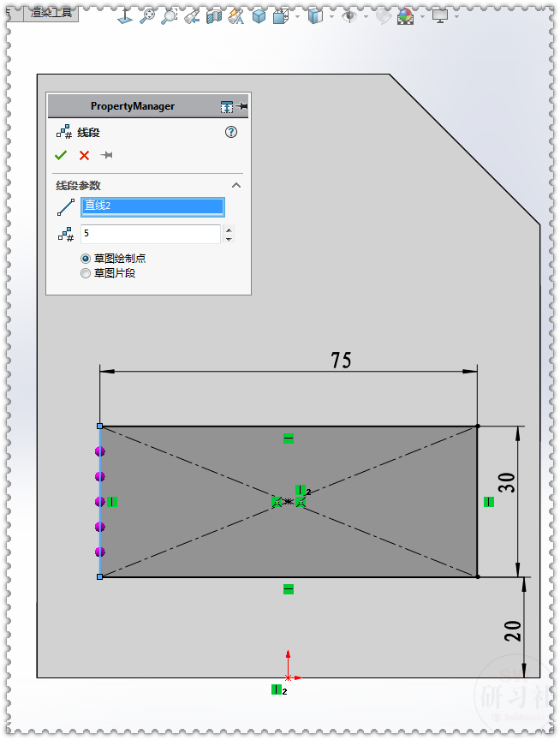Collapse the 线段参数 section chevron

tap(236, 186)
